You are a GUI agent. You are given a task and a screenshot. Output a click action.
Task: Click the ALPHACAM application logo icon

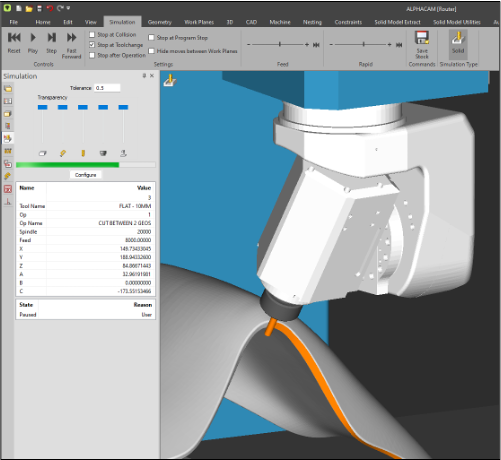click(7, 8)
